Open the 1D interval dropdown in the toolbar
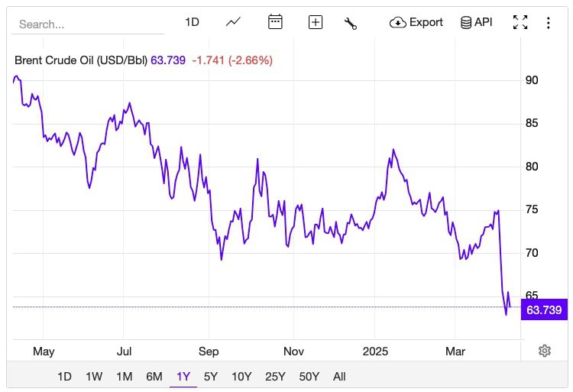This screenshot has width=573, height=392. tap(192, 22)
